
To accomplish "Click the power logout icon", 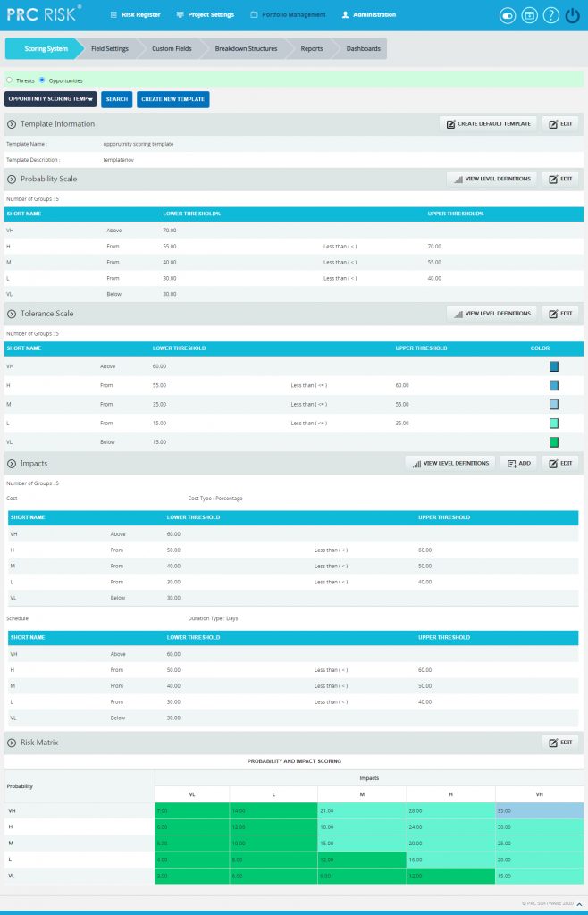I will tap(572, 16).
